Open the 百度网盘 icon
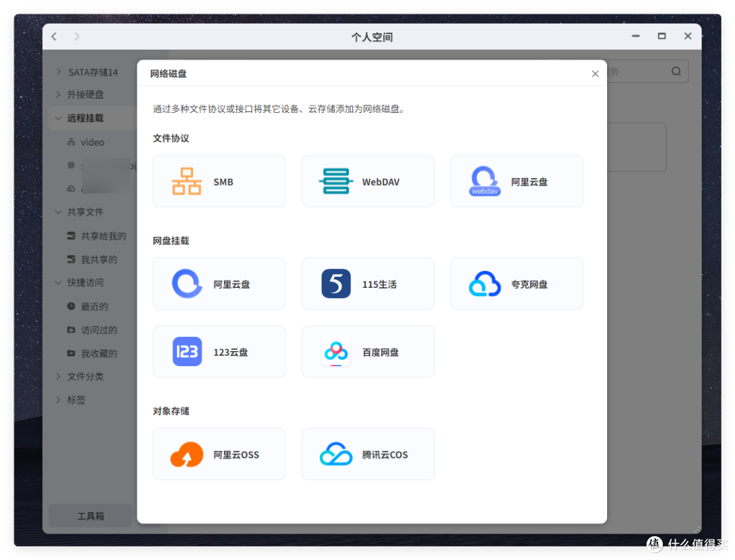Viewport: 735px width, 560px height. (336, 352)
